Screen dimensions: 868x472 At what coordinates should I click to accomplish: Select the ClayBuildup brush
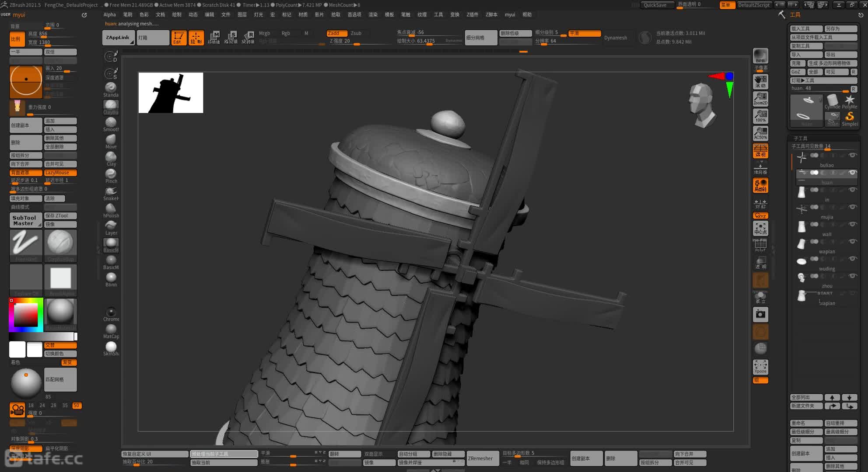(111, 107)
